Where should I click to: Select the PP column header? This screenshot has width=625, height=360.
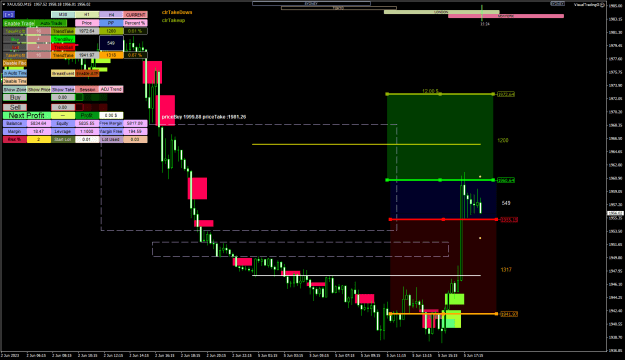pyautogui.click(x=111, y=23)
